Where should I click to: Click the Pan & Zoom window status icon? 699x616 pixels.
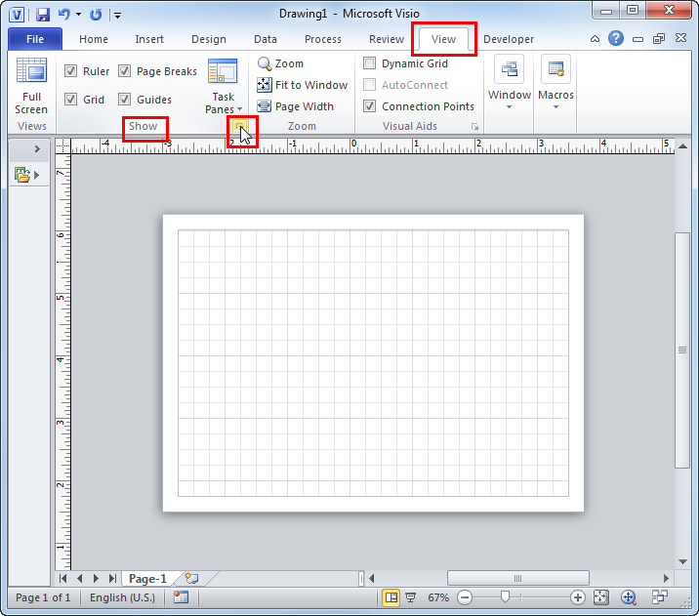pyautogui.click(x=628, y=597)
